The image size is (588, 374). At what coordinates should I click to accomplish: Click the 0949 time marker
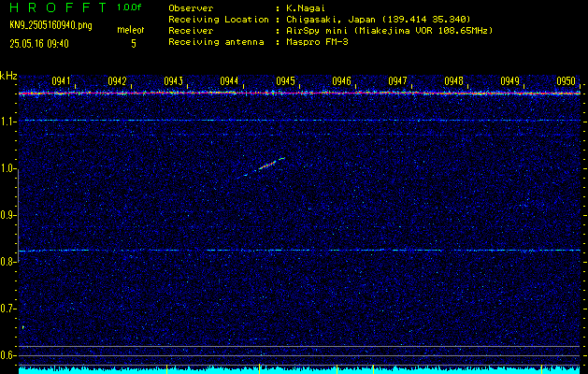tap(510, 81)
